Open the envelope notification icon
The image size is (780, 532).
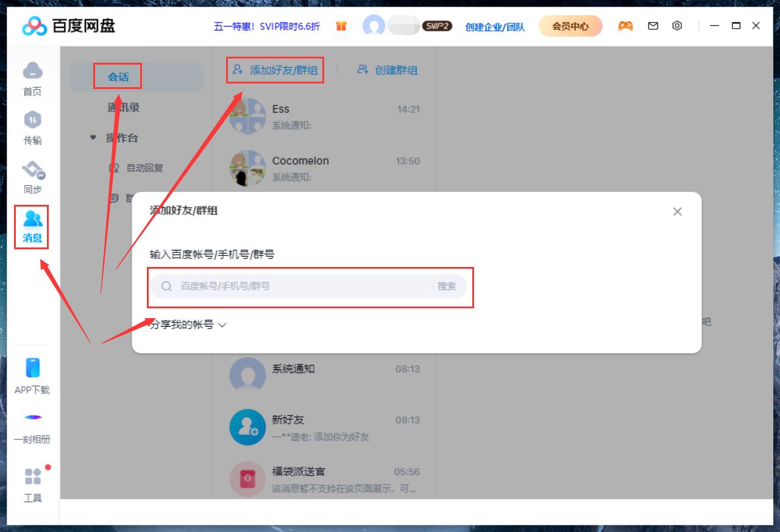(x=652, y=26)
